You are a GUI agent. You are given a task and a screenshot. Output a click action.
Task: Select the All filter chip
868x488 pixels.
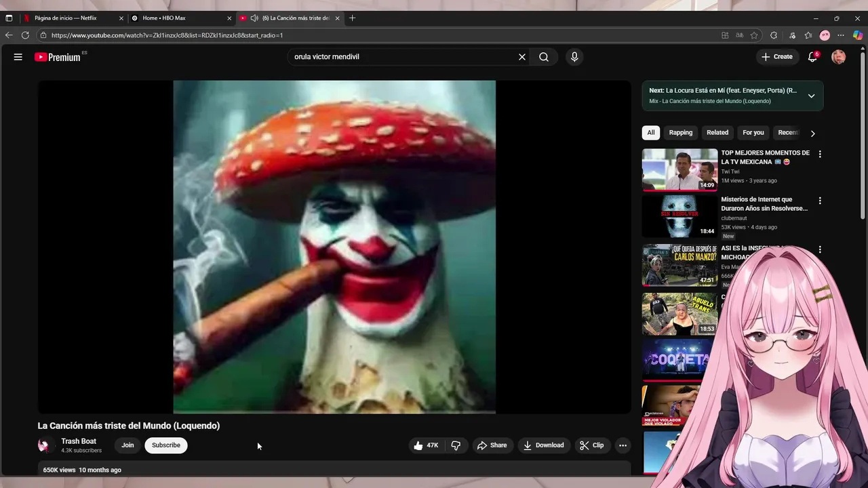[651, 133]
